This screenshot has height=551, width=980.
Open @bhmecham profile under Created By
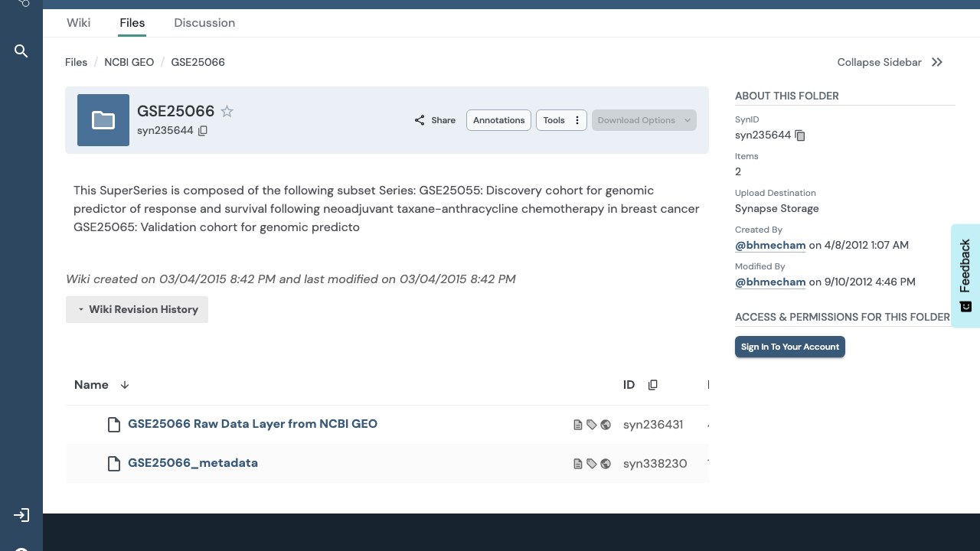(x=770, y=245)
